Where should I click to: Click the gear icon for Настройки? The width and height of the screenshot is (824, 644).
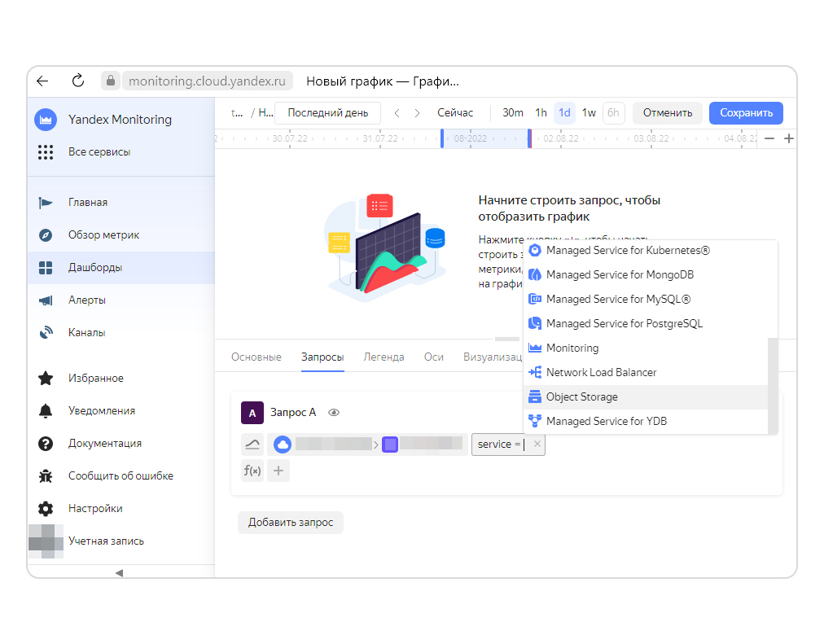tap(46, 509)
